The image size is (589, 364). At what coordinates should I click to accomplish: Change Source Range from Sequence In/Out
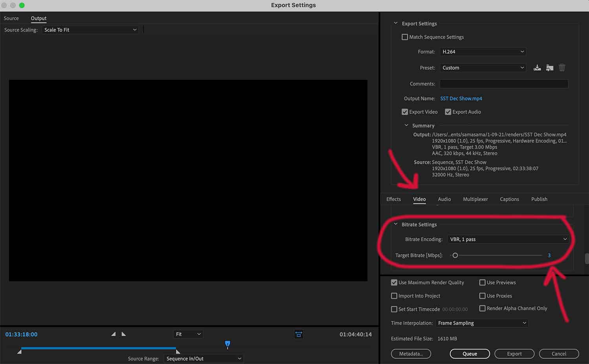[203, 358]
